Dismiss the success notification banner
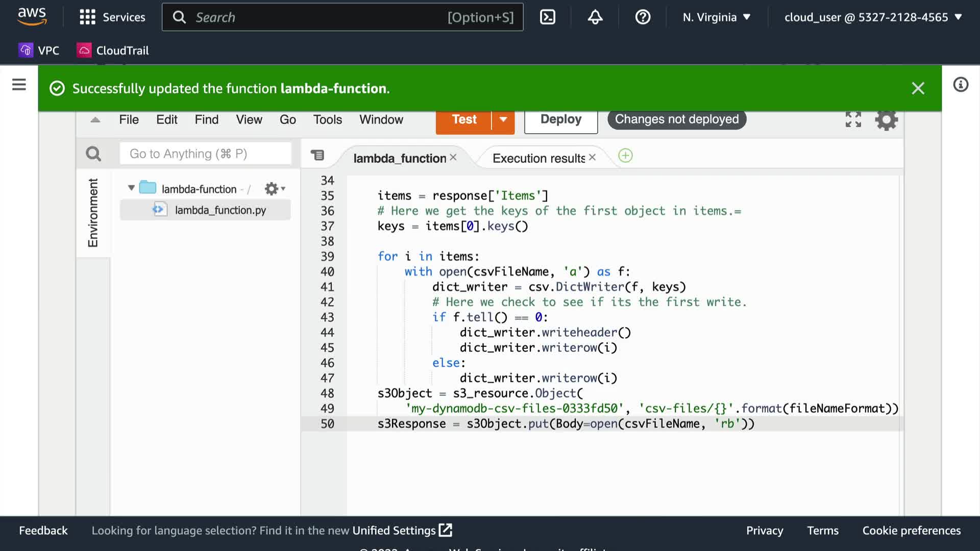The width and height of the screenshot is (980, 551). click(x=918, y=88)
